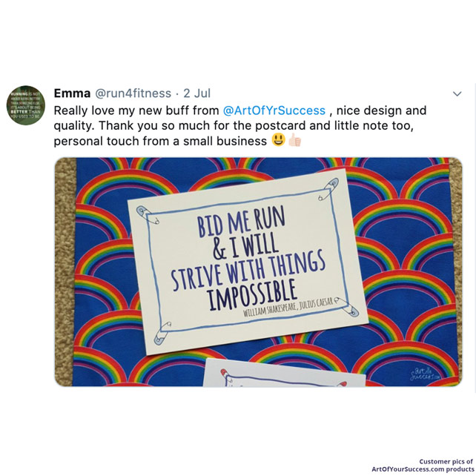Click the William Shakespeare attribution line

pos(288,308)
